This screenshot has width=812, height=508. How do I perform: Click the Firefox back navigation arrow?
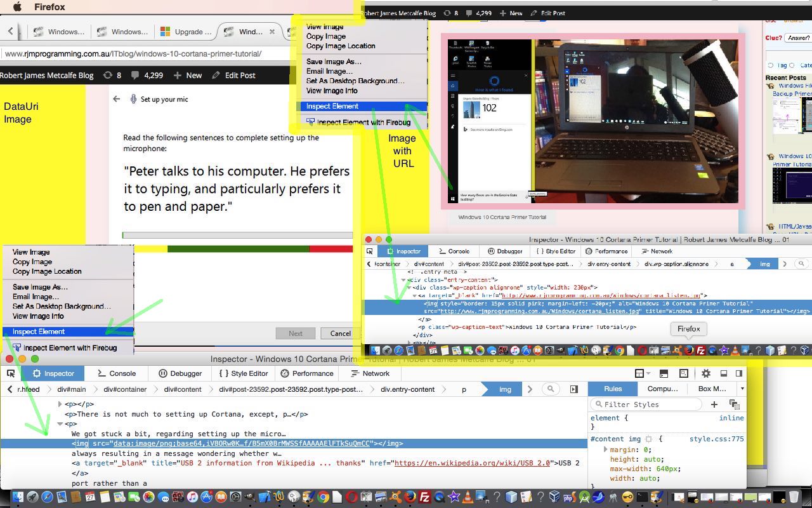pos(10,30)
